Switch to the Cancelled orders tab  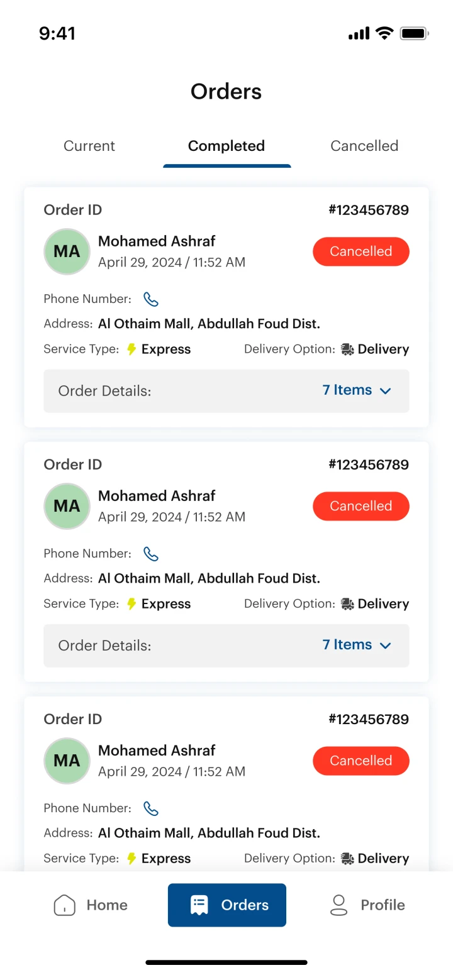(364, 146)
